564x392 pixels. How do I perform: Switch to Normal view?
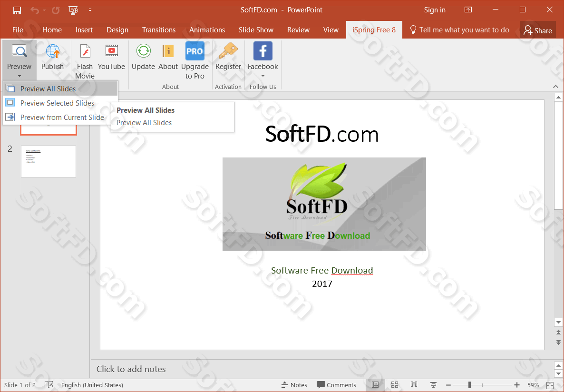coord(375,385)
